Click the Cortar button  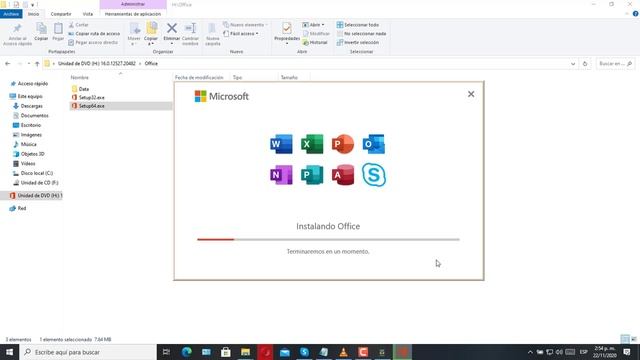point(78,25)
